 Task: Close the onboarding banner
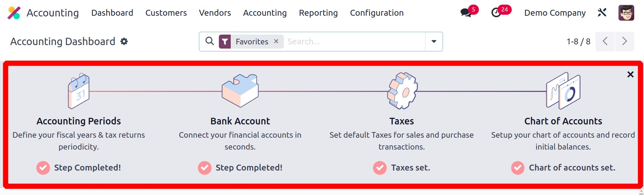630,74
